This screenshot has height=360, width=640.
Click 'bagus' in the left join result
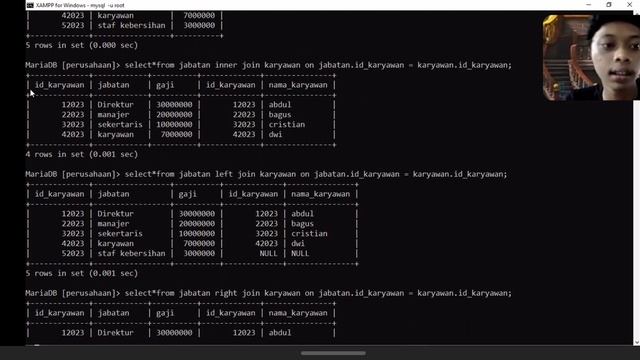(x=302, y=224)
